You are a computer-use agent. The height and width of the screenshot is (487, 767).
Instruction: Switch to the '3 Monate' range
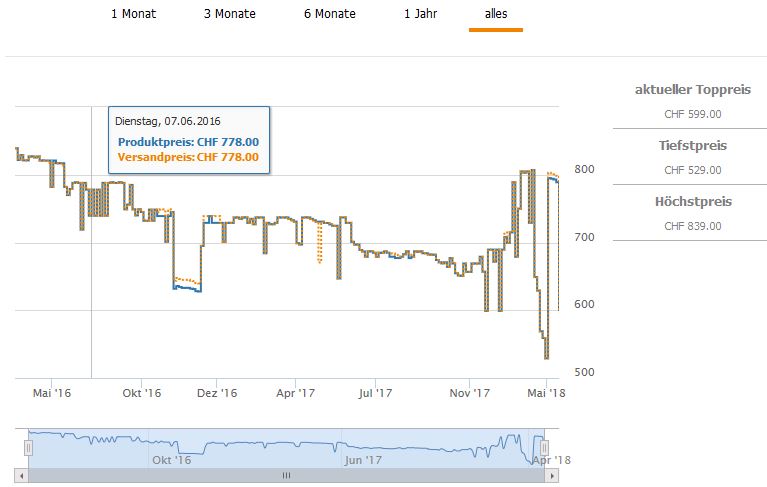click(x=229, y=14)
